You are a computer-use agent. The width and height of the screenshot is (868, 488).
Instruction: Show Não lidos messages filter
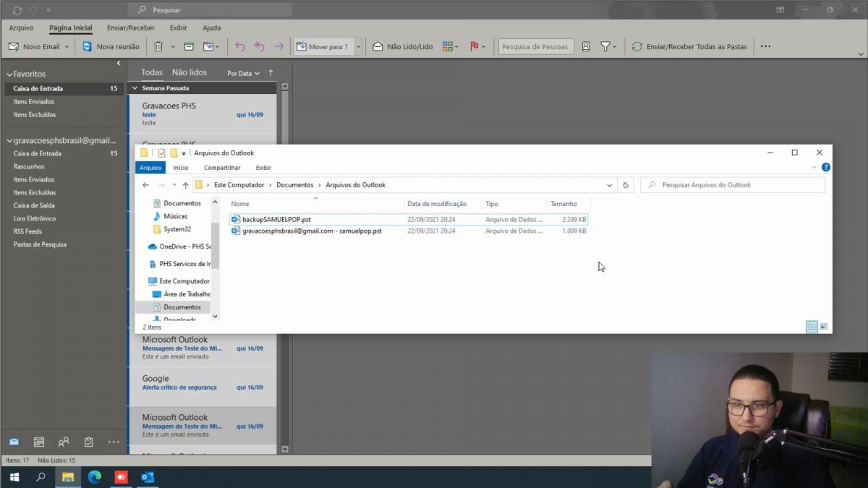[x=190, y=72]
